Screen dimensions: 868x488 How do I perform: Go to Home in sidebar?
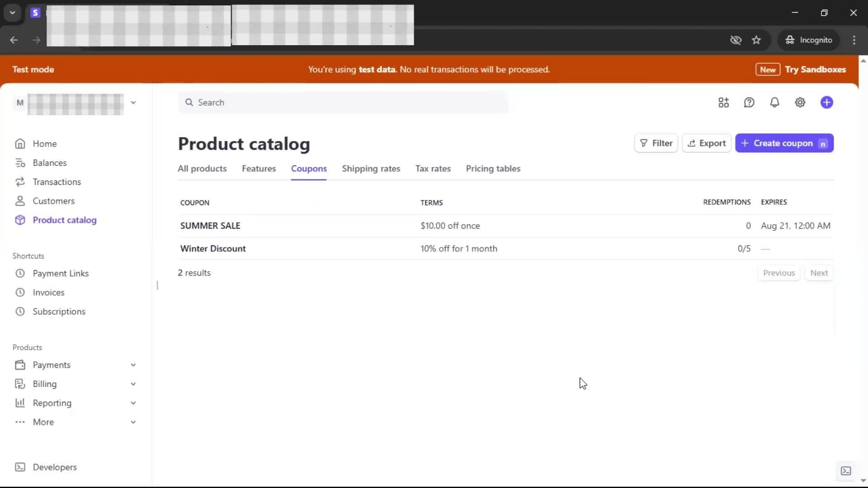(44, 144)
